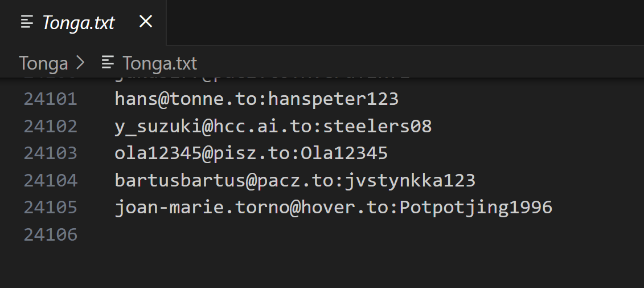
Task: Select line number 24104 in the gutter
Action: click(x=50, y=181)
